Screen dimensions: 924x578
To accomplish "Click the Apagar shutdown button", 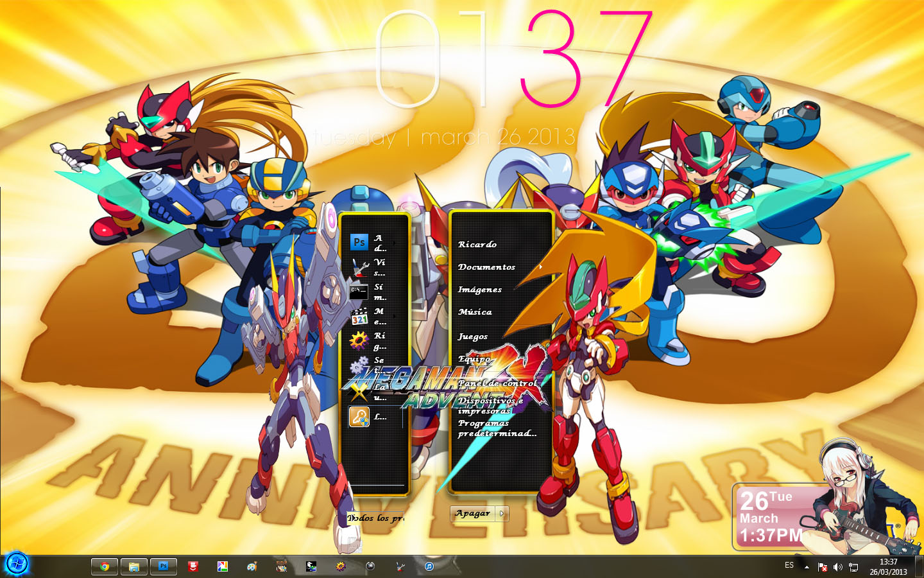I will (473, 513).
